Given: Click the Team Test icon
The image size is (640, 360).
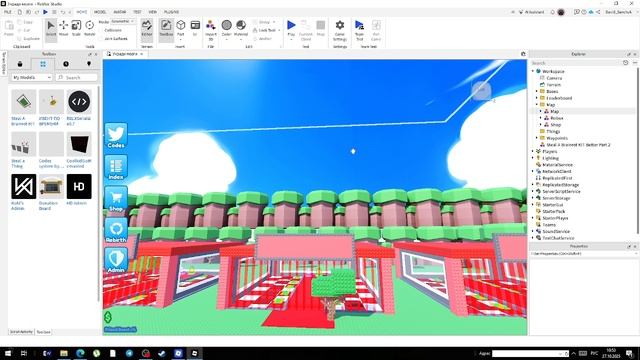Looking at the screenshot, I should (x=359, y=30).
